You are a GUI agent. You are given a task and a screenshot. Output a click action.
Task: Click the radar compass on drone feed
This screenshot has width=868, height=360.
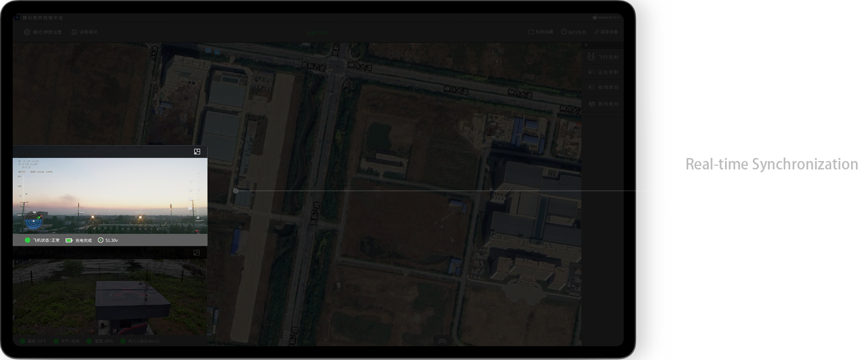33,221
